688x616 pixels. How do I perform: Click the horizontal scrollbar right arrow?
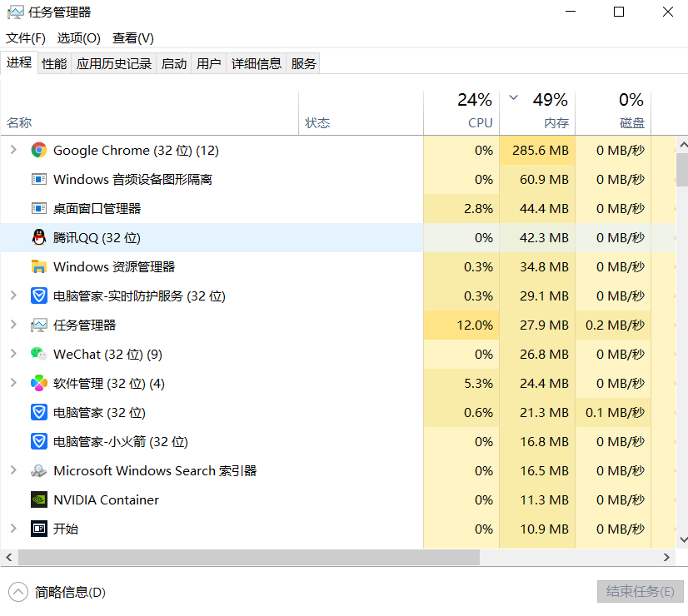pos(666,557)
